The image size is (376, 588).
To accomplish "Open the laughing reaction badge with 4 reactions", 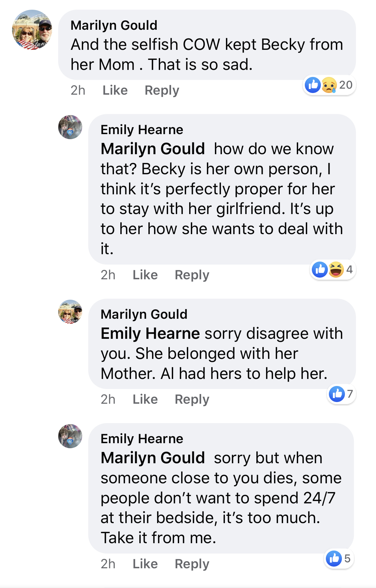I will [333, 270].
